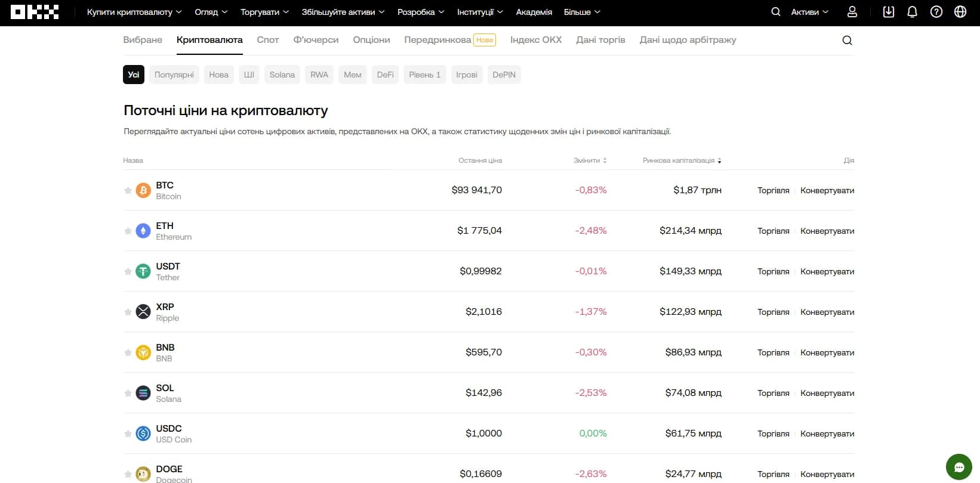Add DOGE to favorites with star

[128, 474]
